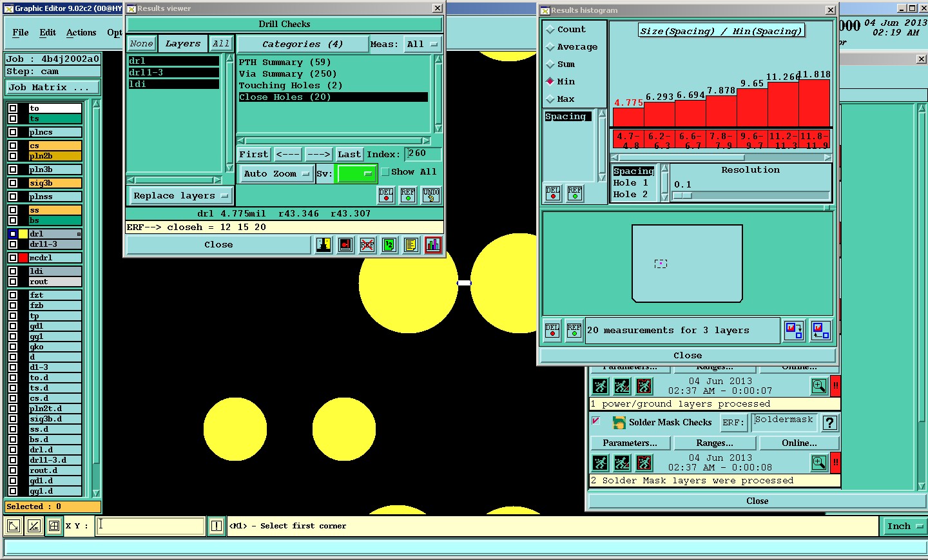928x560 pixels.
Task: Click the Job Matrix ... button
Action: point(53,88)
